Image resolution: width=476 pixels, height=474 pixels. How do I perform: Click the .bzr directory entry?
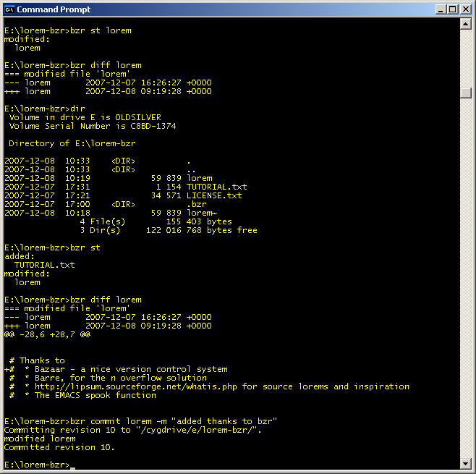click(x=106, y=204)
